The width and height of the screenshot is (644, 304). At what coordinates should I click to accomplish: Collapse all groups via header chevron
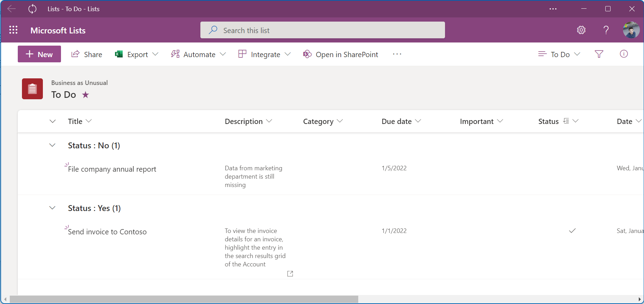click(53, 121)
